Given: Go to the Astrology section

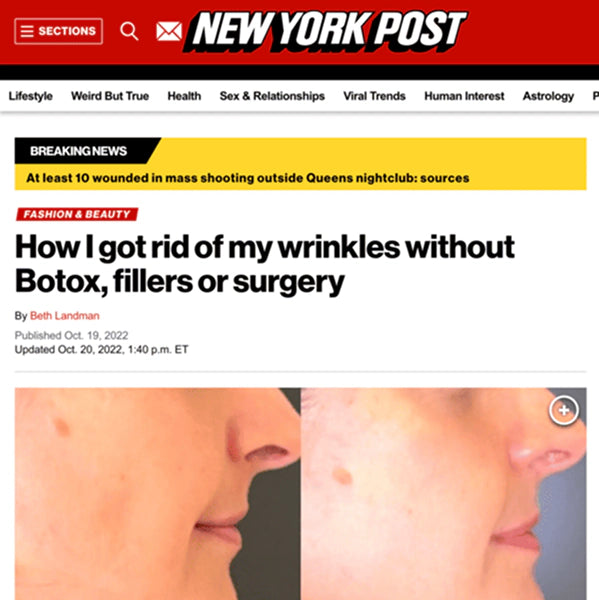Looking at the screenshot, I should [548, 96].
